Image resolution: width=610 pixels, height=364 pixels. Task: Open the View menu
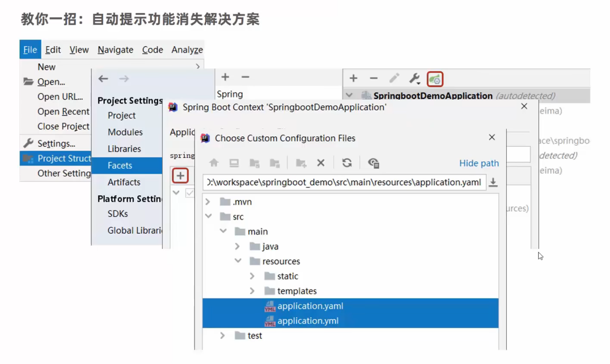(x=79, y=50)
